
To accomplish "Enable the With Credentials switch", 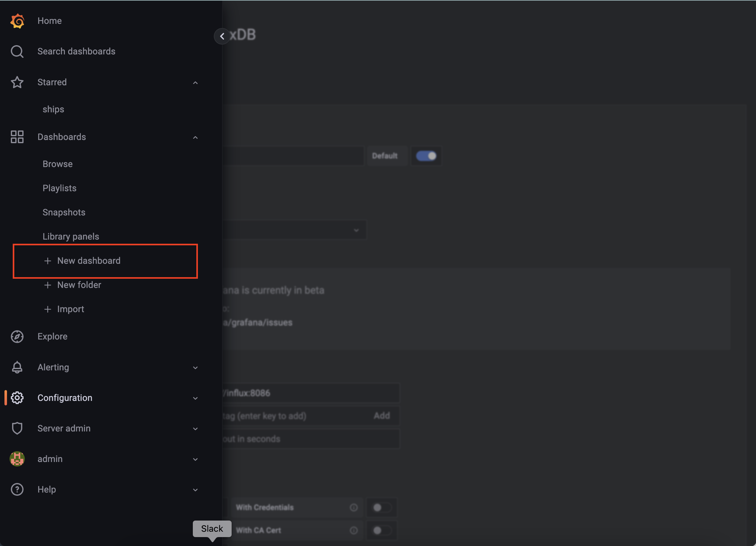I will tap(381, 508).
